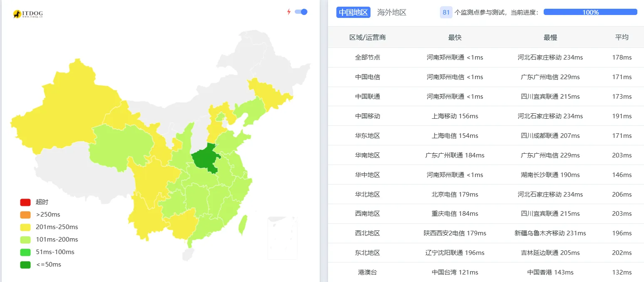This screenshot has height=282, width=644.
Task: Toggle the 51ms-100ms green legend swatch
Action: 25,252
